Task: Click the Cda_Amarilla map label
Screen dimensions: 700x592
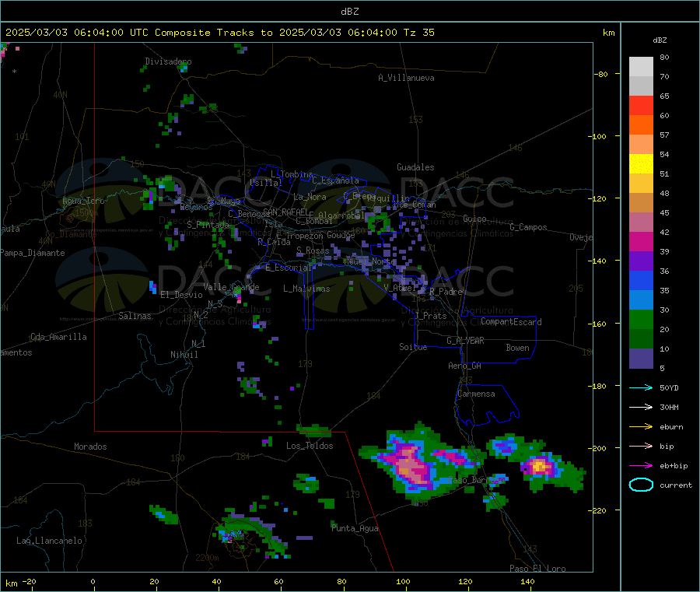Action: [x=58, y=337]
